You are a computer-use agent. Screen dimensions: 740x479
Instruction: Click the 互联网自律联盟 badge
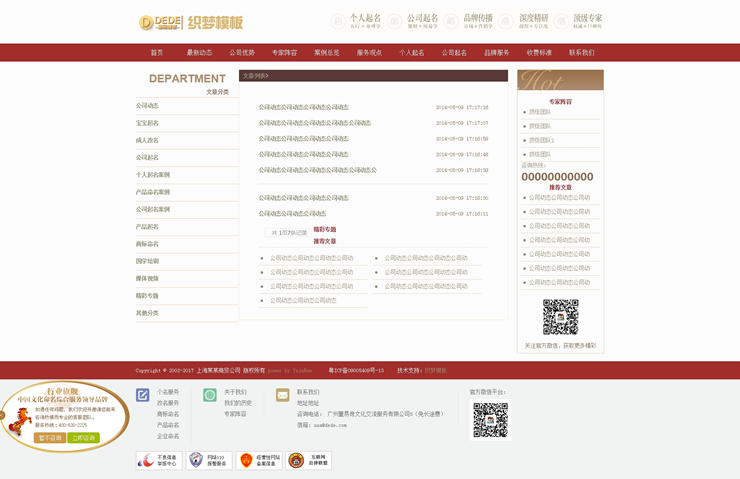tap(308, 460)
